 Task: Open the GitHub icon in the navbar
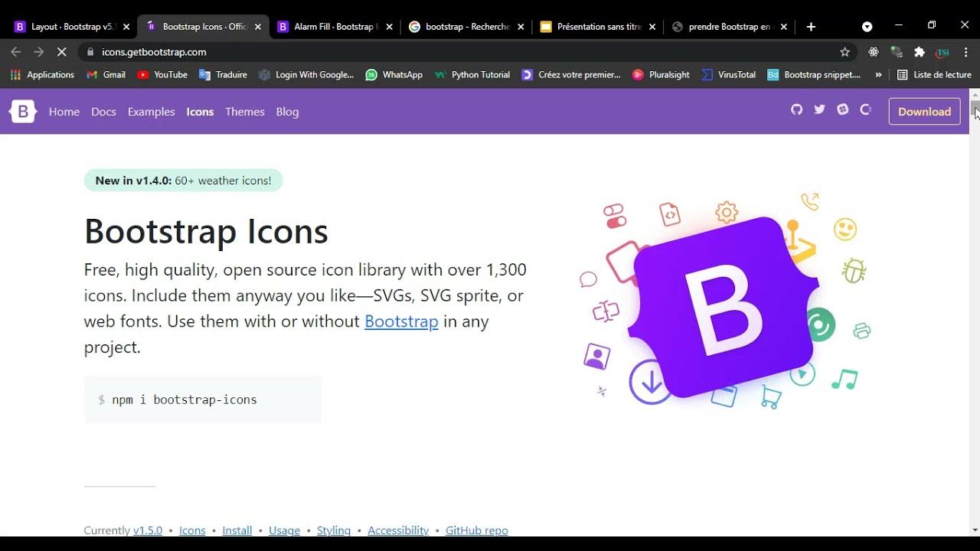(x=797, y=109)
